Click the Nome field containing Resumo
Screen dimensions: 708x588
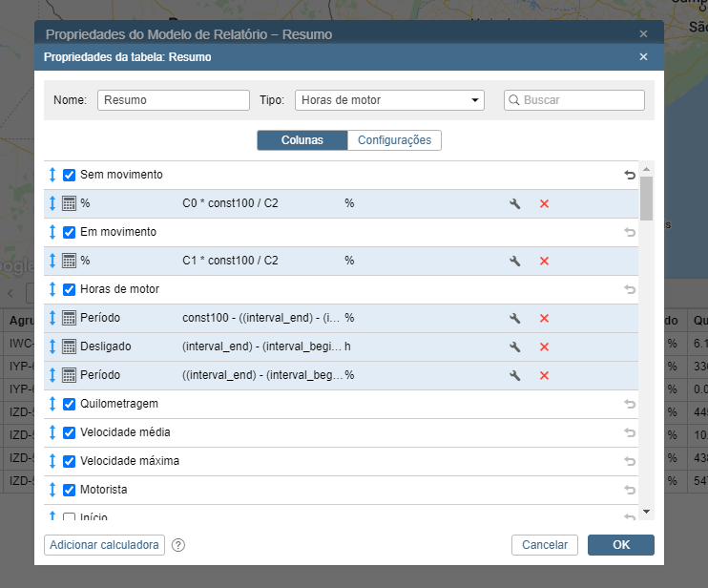coord(173,100)
